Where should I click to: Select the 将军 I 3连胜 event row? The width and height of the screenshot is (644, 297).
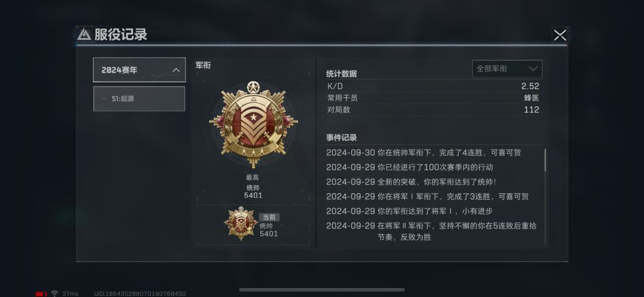click(427, 196)
